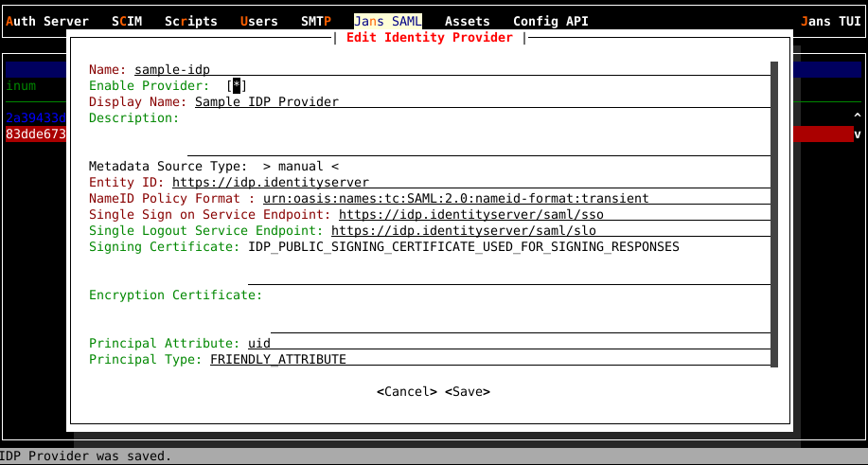This screenshot has width=868, height=465.
Task: Edit Single Logout Service Endpoint field
Action: [x=549, y=231]
